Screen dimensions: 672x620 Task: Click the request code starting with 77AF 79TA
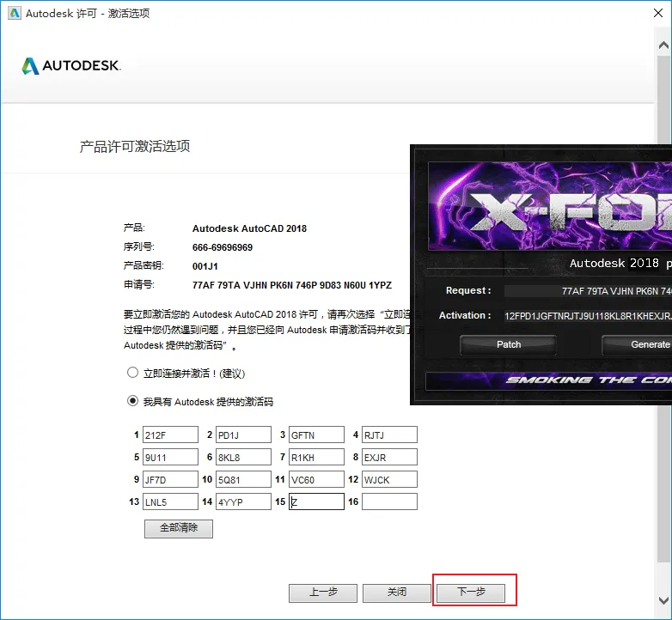(292, 285)
